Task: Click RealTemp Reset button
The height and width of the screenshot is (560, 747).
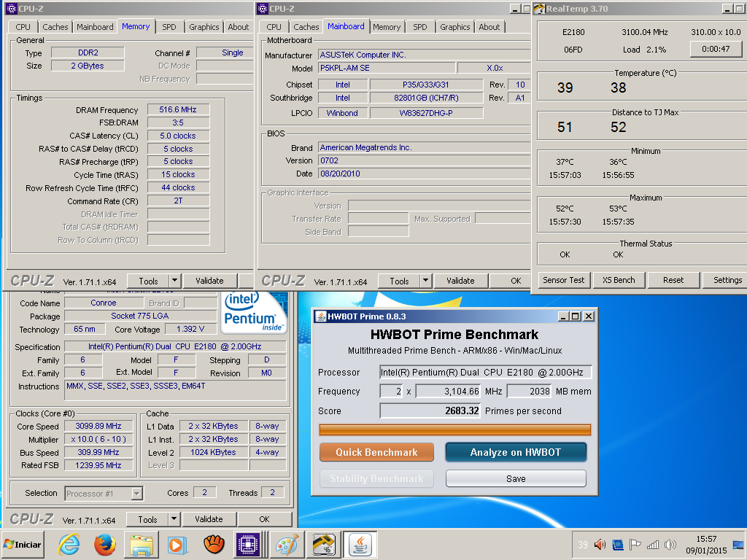Action: [x=673, y=280]
